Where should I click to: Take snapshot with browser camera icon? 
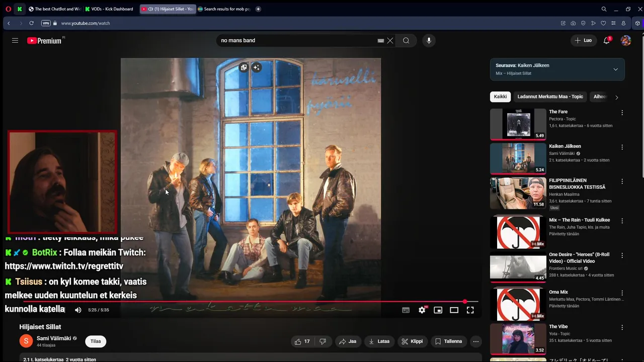574,23
